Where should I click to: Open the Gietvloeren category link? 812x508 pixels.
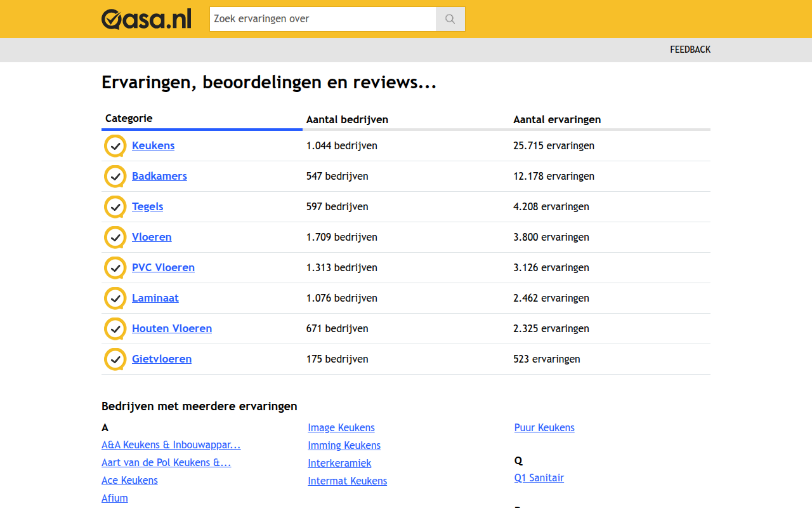pyautogui.click(x=162, y=359)
